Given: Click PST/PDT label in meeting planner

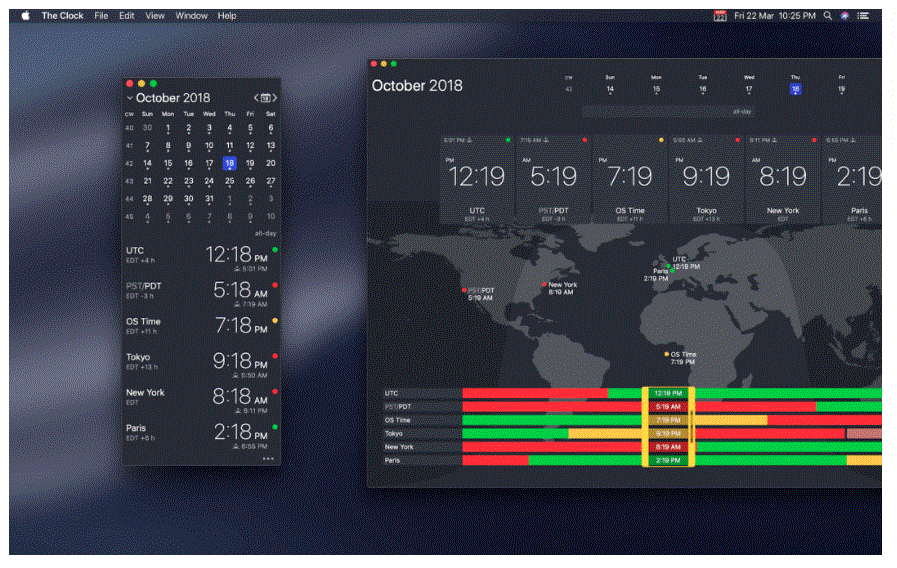Looking at the screenshot, I should [x=398, y=407].
